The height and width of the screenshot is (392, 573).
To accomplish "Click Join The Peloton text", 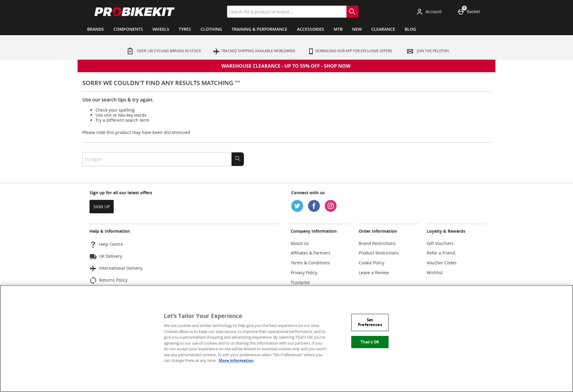I will [x=433, y=51].
